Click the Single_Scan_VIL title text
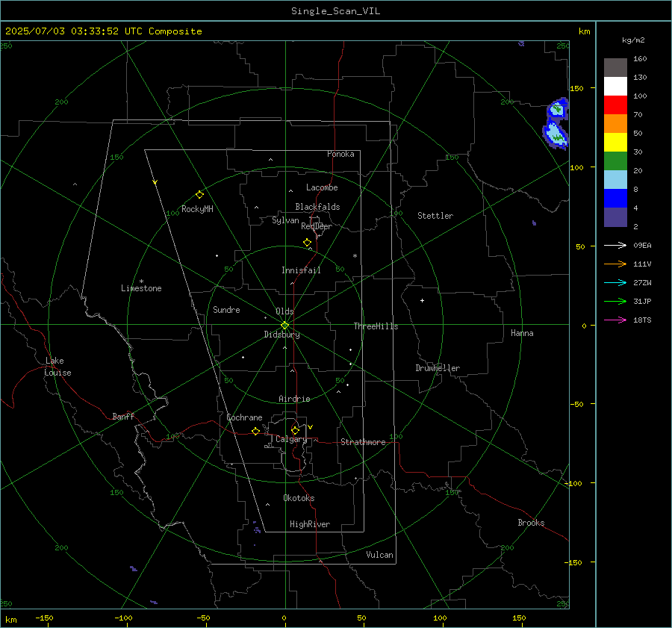 335,11
